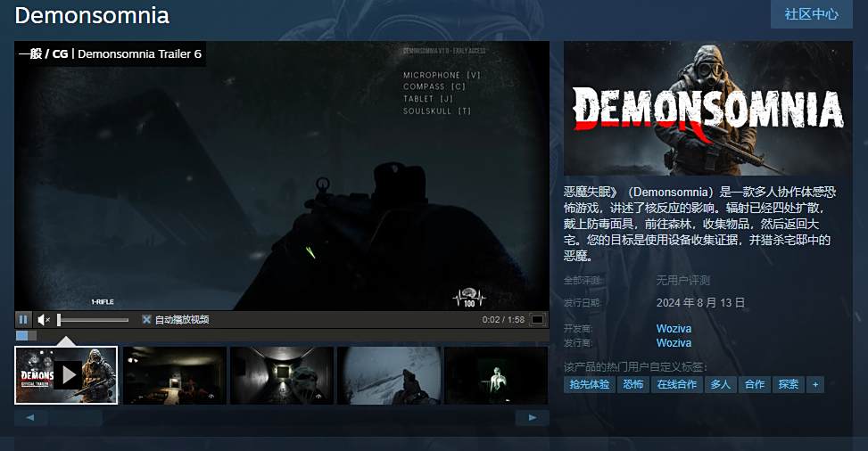The width and height of the screenshot is (868, 451).
Task: Adjust the volume slider
Action: tap(93, 320)
